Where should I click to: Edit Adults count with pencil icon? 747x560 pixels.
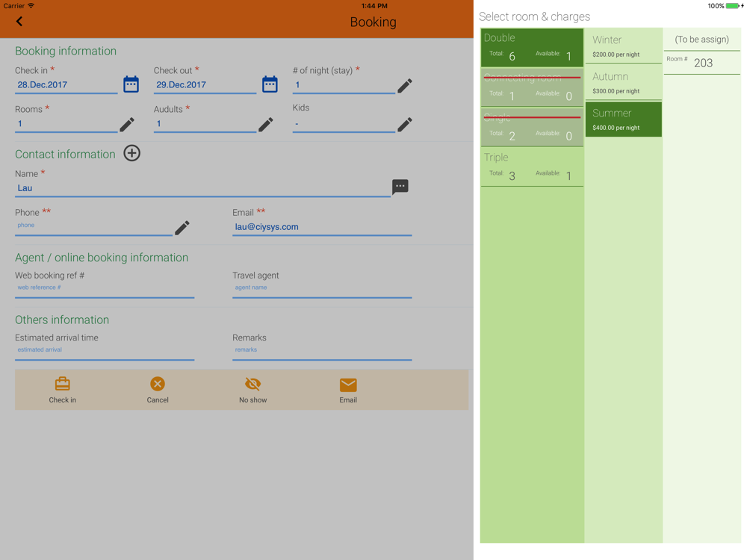click(265, 125)
